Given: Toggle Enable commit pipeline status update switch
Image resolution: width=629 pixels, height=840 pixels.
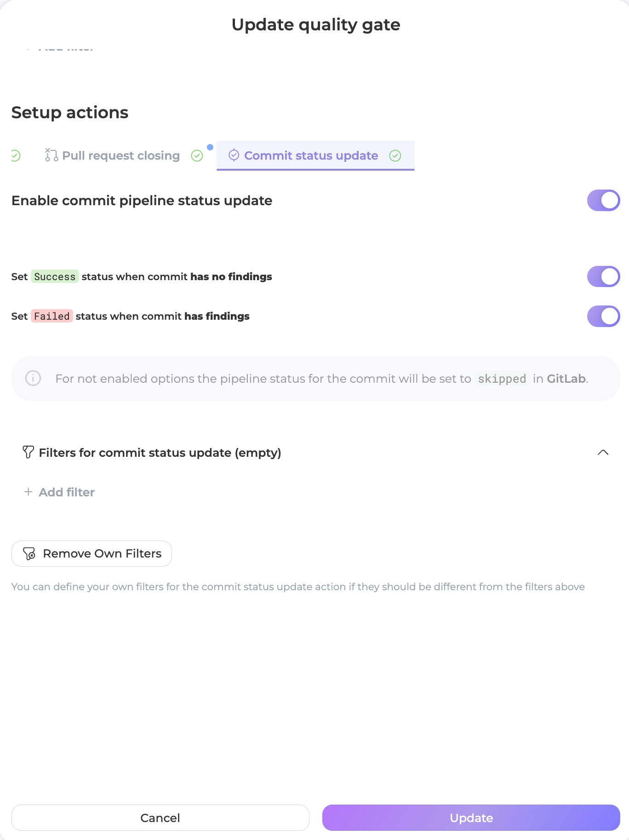Looking at the screenshot, I should [603, 201].
